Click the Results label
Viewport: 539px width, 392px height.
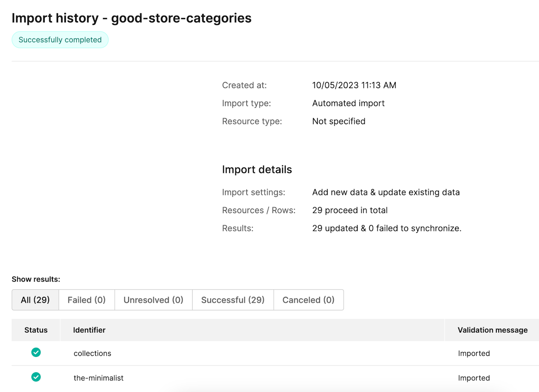click(238, 228)
